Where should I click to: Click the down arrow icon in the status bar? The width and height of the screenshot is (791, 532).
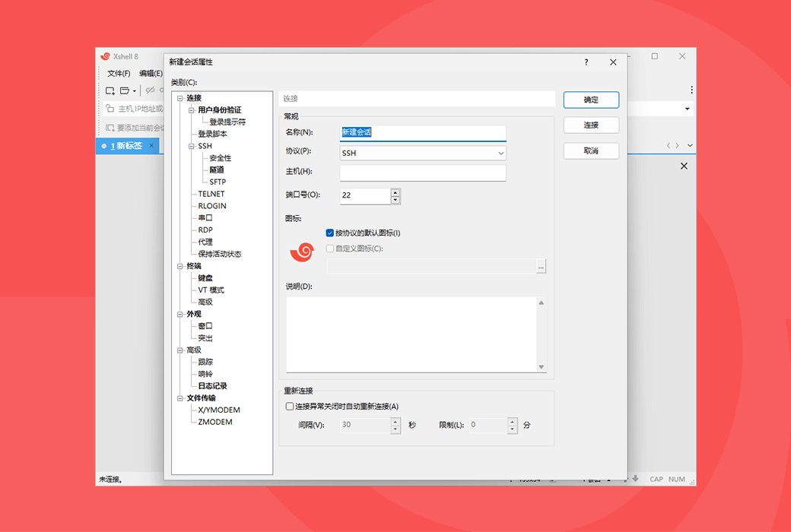(636, 479)
